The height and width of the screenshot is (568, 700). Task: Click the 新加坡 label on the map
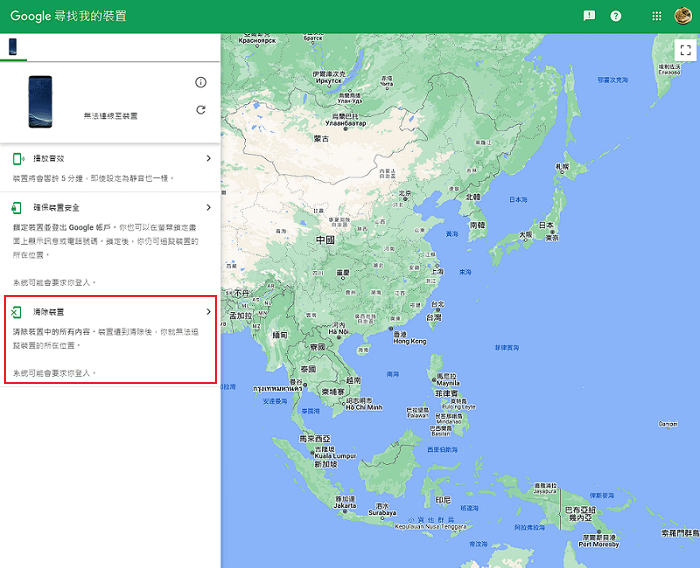326,464
